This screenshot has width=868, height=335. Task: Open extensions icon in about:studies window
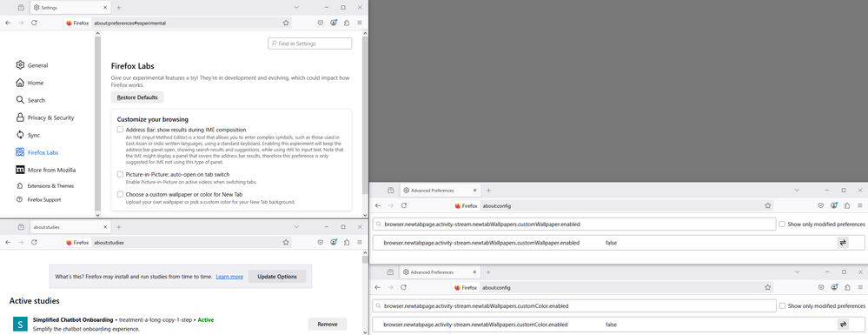(x=347, y=243)
